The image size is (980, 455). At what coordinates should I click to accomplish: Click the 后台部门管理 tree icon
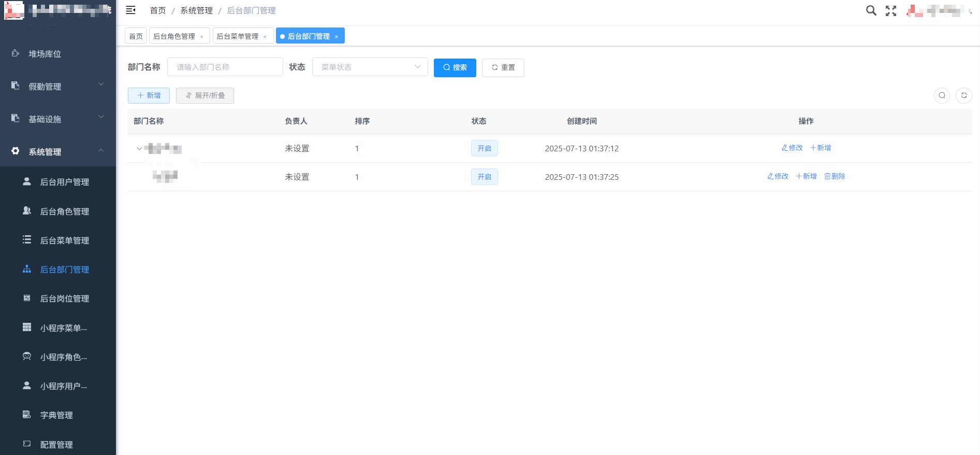click(27, 269)
